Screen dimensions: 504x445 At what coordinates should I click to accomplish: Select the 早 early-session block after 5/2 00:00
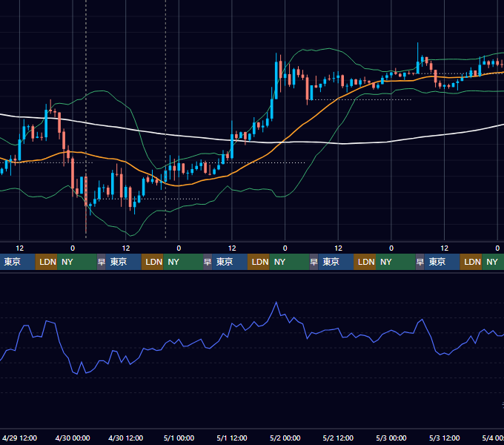pyautogui.click(x=314, y=262)
